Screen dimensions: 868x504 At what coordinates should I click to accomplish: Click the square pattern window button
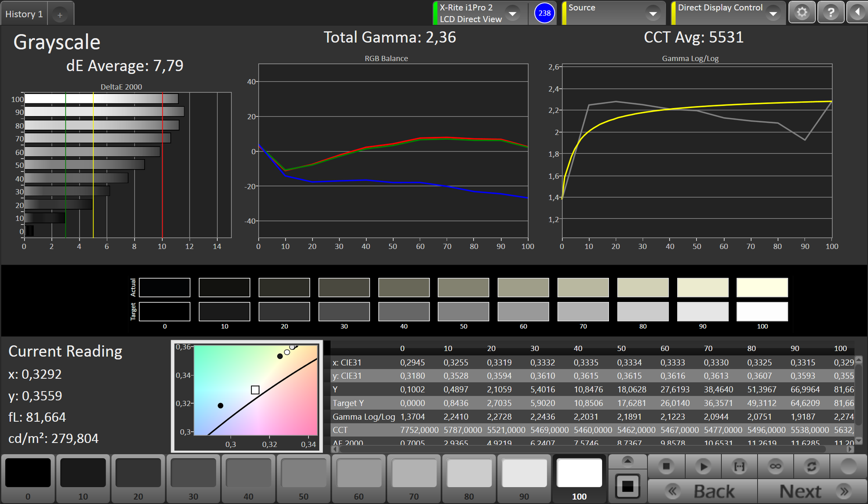tap(627, 487)
